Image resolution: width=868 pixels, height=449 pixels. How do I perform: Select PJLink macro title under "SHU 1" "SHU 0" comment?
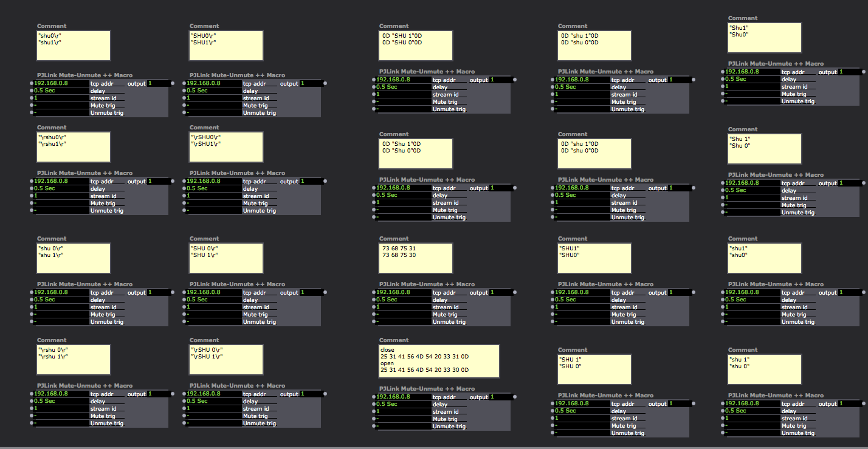point(605,396)
